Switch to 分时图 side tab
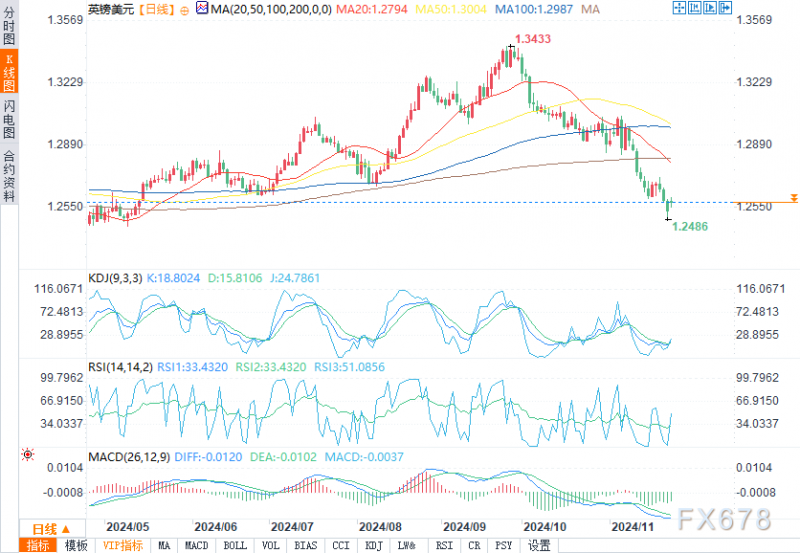This screenshot has width=800, height=553. pyautogui.click(x=9, y=26)
